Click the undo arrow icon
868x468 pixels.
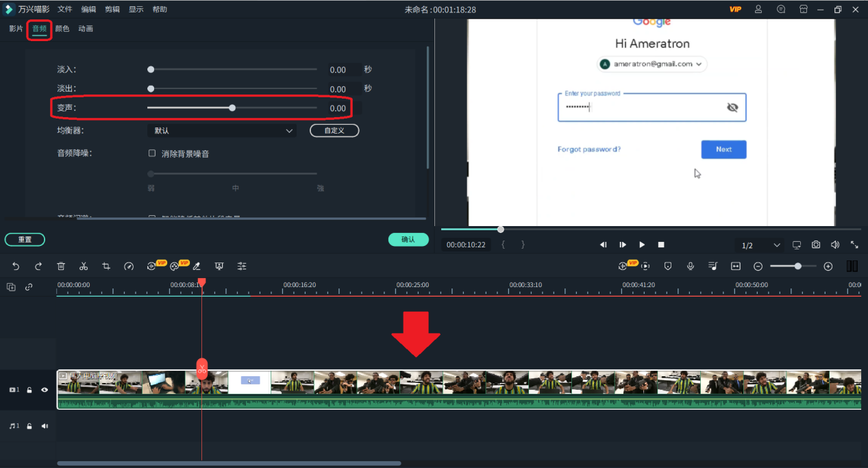pos(16,266)
